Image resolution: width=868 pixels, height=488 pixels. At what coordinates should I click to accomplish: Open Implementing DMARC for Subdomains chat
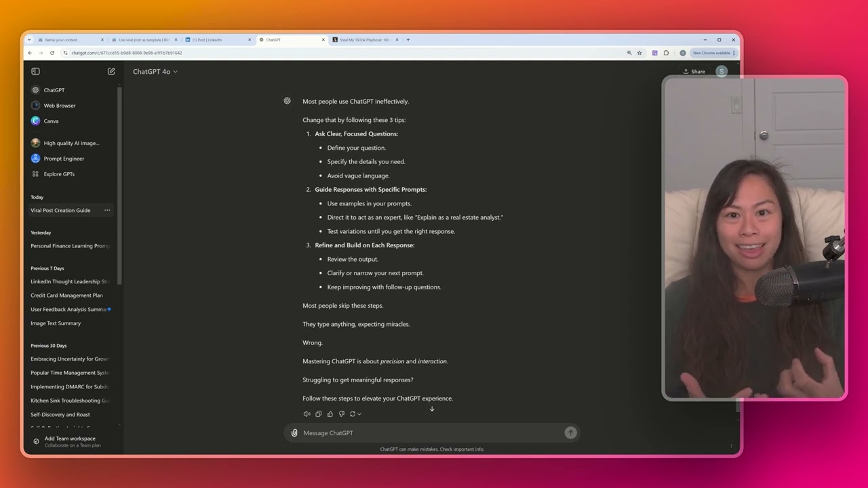click(71, 386)
